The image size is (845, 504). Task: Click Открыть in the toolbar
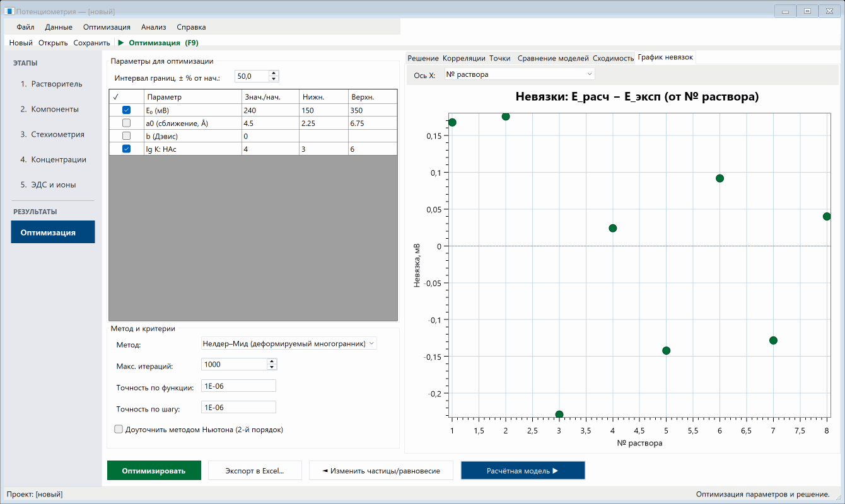pos(53,43)
